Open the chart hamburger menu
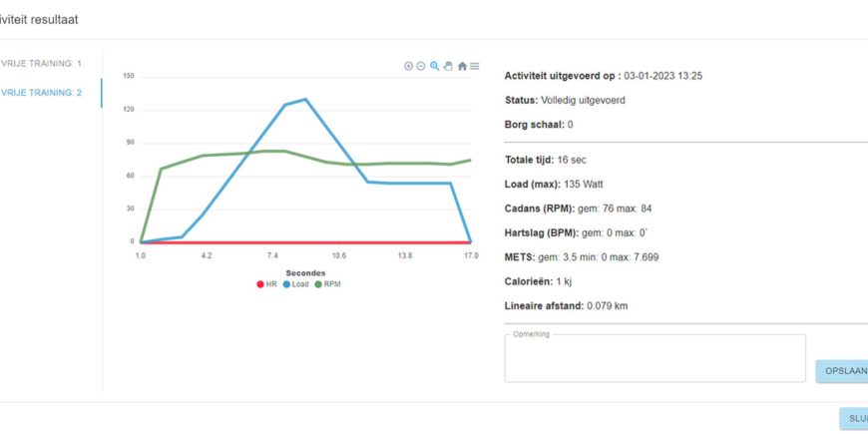868x434 pixels. tap(475, 66)
